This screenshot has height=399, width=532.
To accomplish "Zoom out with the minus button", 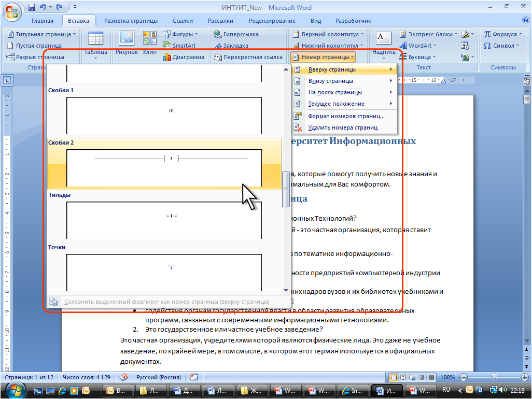I will tap(464, 377).
